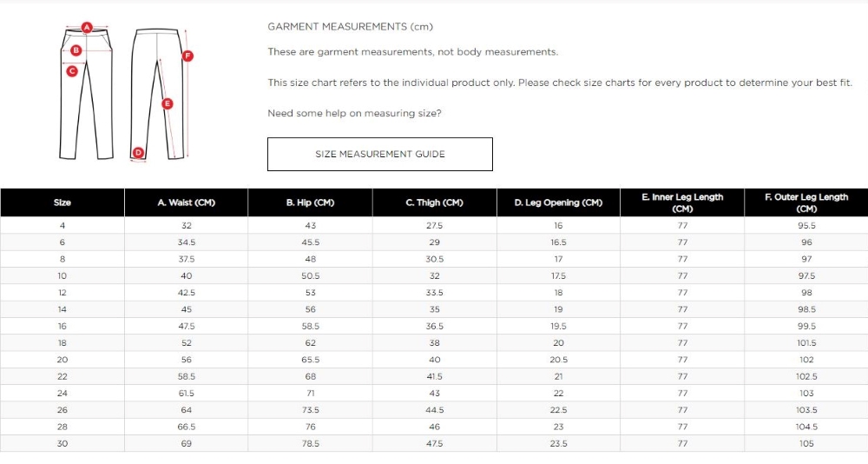
Task: Click the red F outer leg marker
Action: click(187, 56)
